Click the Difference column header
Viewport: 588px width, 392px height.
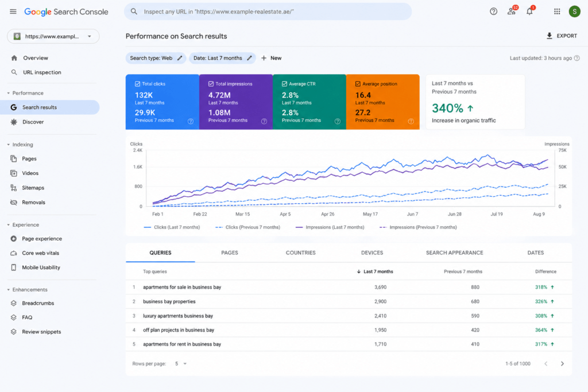click(546, 271)
